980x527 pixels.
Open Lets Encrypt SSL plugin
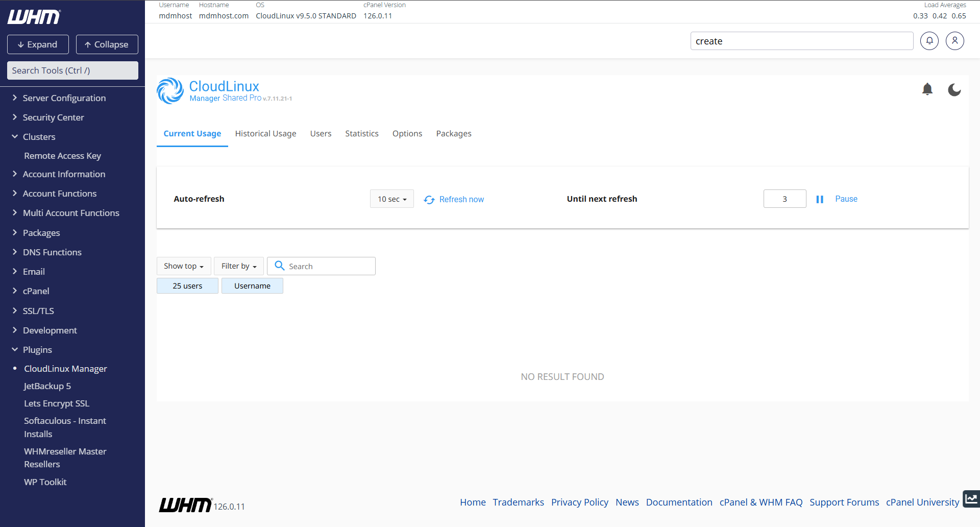click(x=57, y=403)
